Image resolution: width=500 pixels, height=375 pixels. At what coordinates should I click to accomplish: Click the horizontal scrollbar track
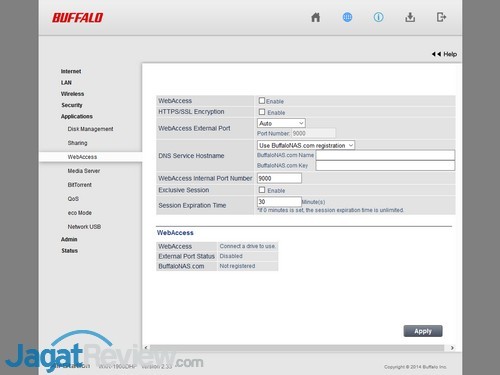coord(297,348)
